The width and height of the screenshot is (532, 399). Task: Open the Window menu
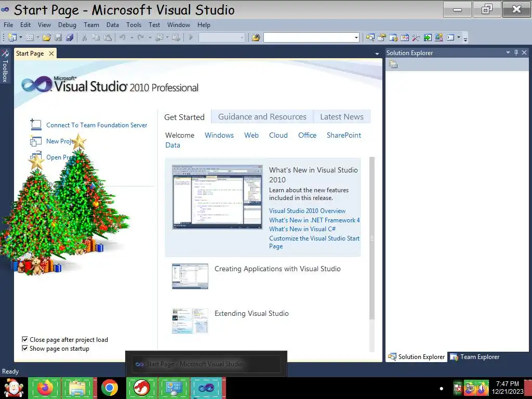pos(179,25)
